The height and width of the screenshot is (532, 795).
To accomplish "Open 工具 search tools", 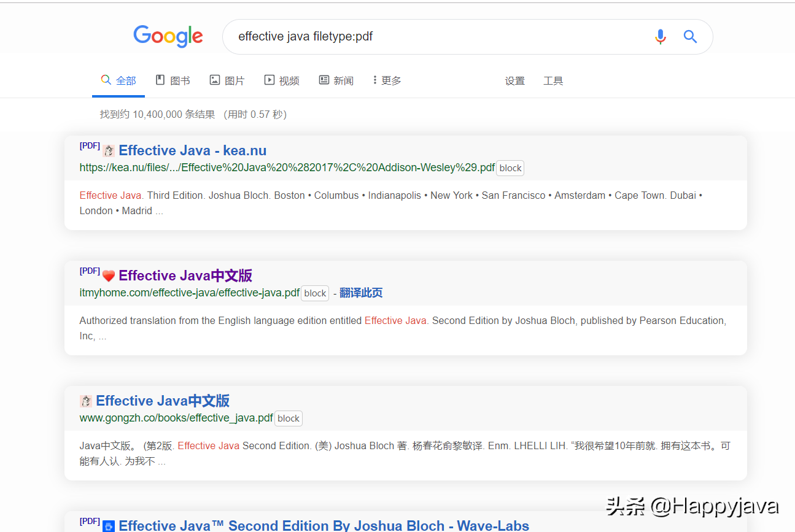I will click(x=553, y=81).
